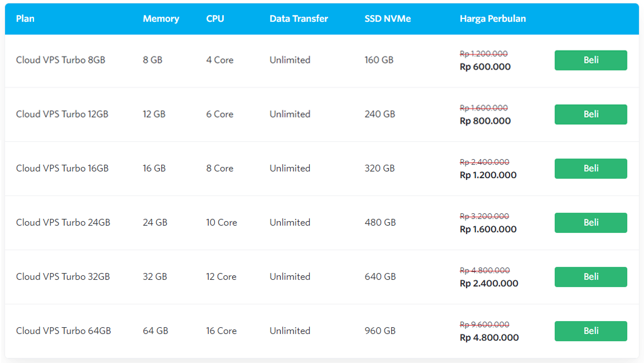Order the Cloud VPS Turbo 32GB plan
The image size is (644, 363).
point(590,277)
